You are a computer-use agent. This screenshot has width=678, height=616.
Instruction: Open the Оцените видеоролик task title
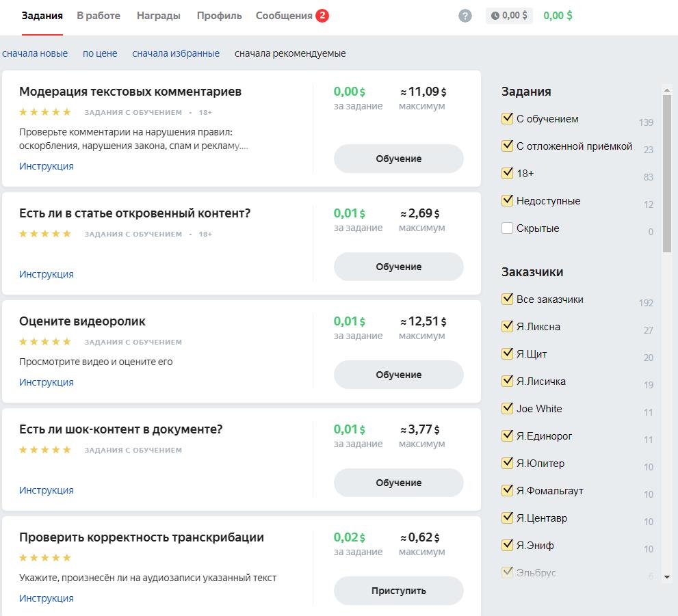pyautogui.click(x=82, y=321)
